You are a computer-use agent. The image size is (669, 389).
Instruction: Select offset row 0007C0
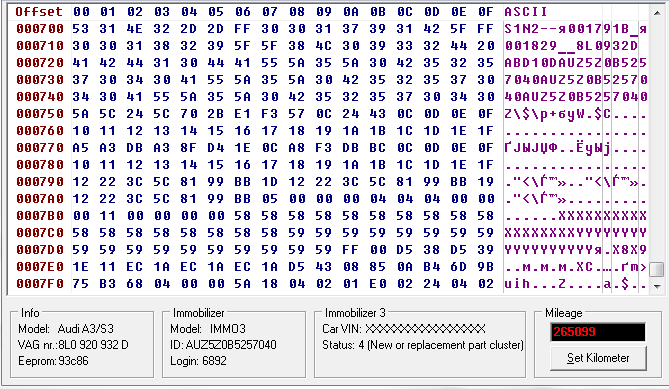click(x=40, y=233)
